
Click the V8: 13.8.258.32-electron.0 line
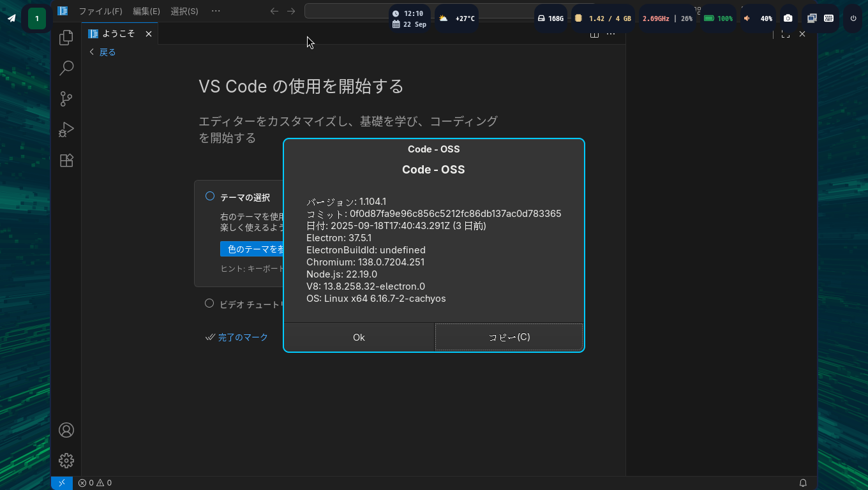pos(366,286)
